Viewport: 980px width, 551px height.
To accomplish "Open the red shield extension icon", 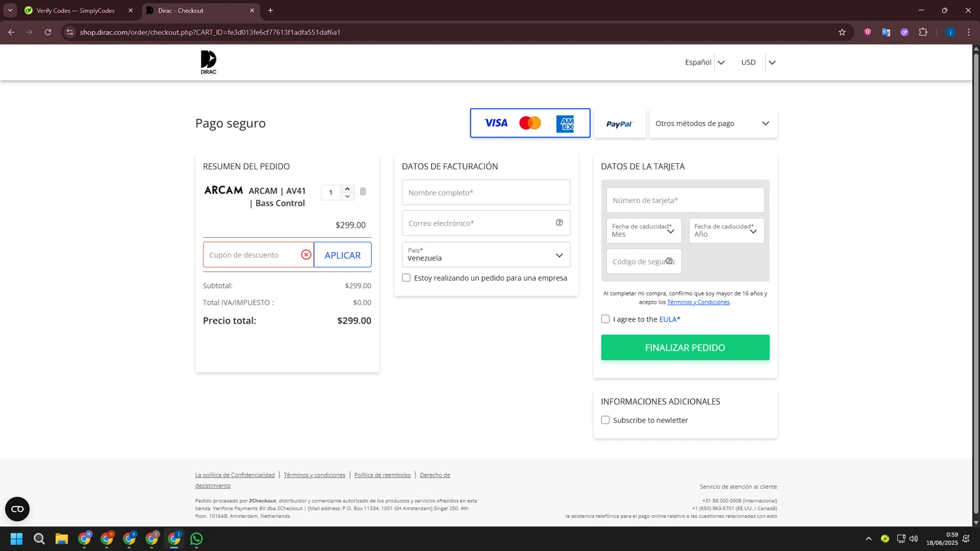I will pyautogui.click(x=868, y=32).
